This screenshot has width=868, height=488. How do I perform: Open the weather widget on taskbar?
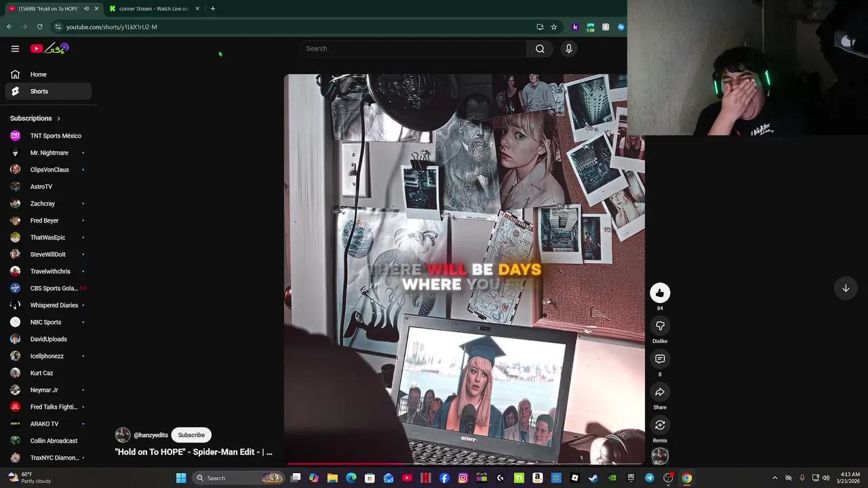pyautogui.click(x=28, y=478)
